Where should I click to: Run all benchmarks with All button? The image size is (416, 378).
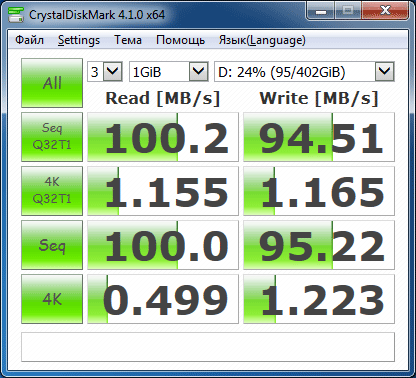[52, 83]
